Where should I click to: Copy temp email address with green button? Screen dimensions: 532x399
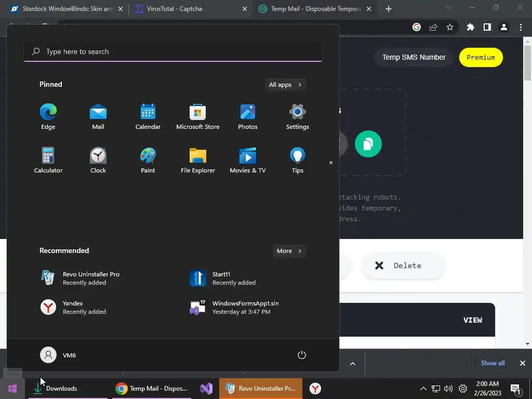[368, 144]
